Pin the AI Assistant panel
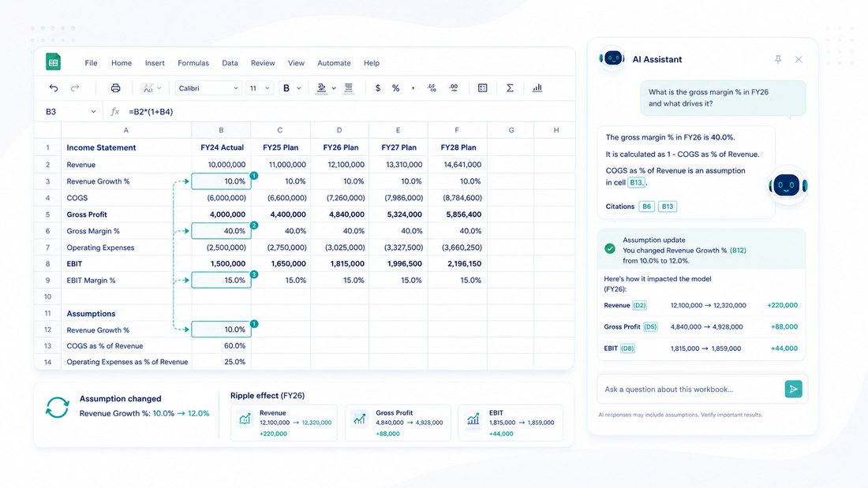 pyautogui.click(x=778, y=59)
